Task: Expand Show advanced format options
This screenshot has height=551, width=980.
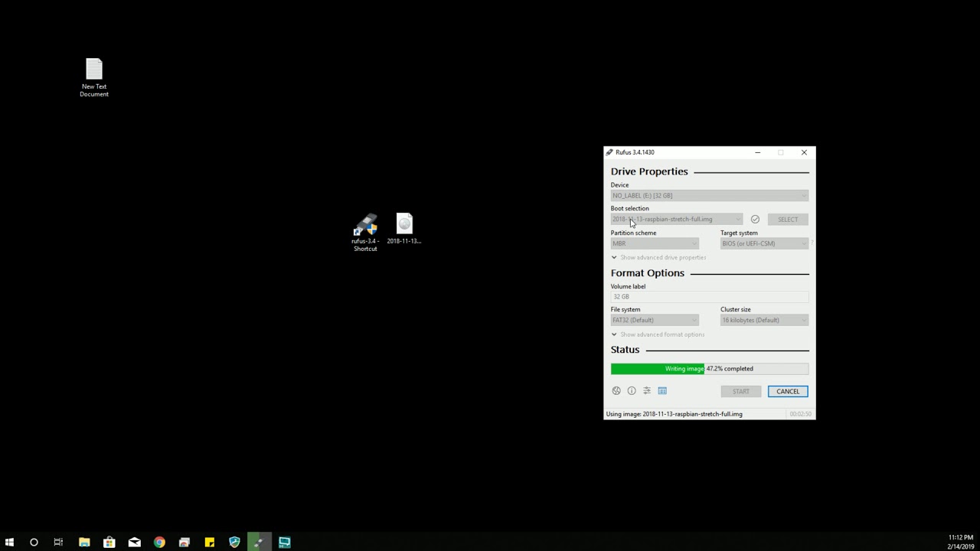Action: (x=658, y=334)
